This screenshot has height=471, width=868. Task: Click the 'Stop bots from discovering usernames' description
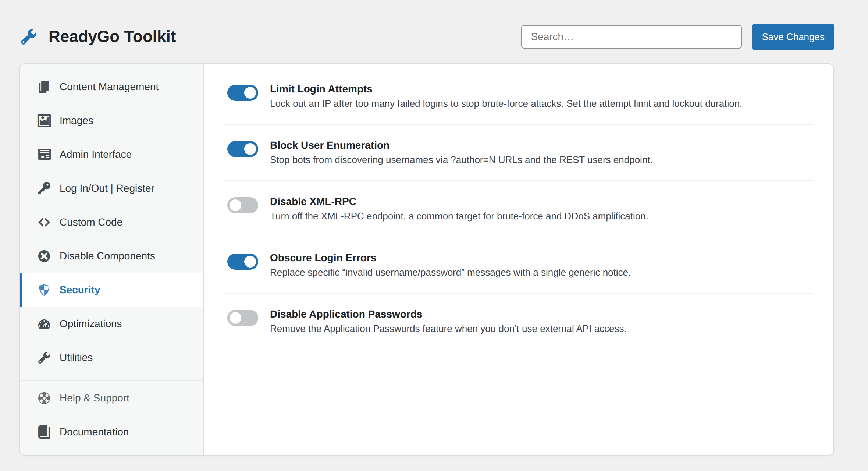pos(461,160)
